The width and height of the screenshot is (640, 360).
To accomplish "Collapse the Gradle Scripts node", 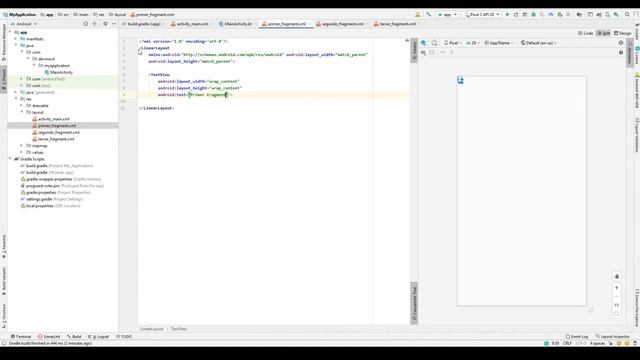I will [10, 159].
